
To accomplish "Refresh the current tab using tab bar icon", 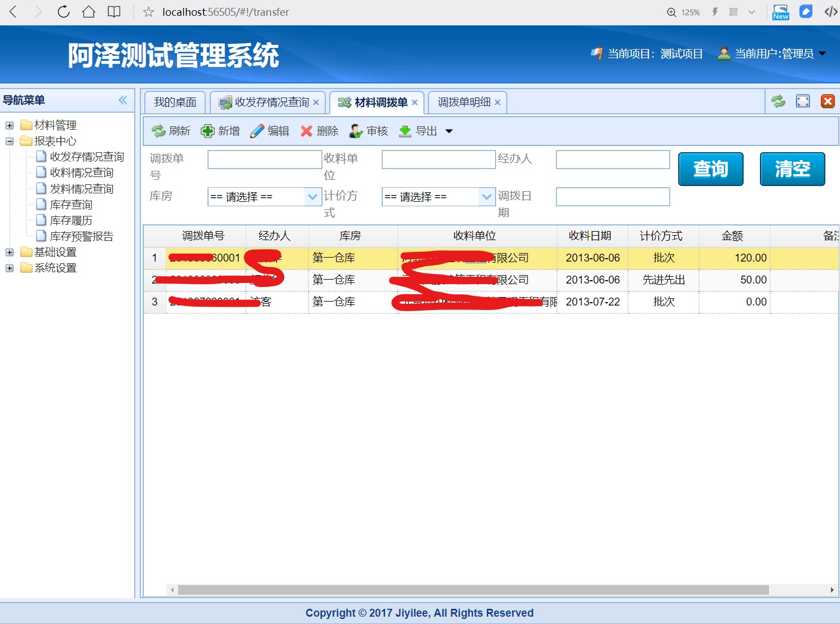I will [778, 101].
